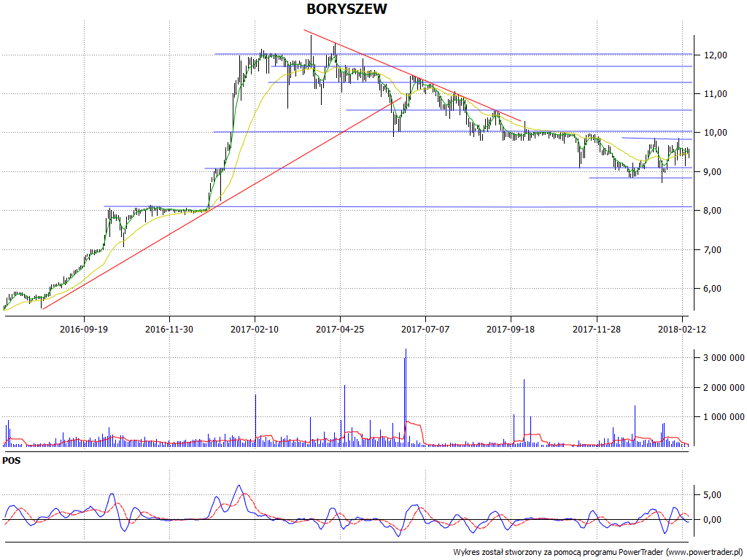Select the 0,00 oscillator axis label
Viewport: 747px width, 560px height.
pyautogui.click(x=712, y=520)
